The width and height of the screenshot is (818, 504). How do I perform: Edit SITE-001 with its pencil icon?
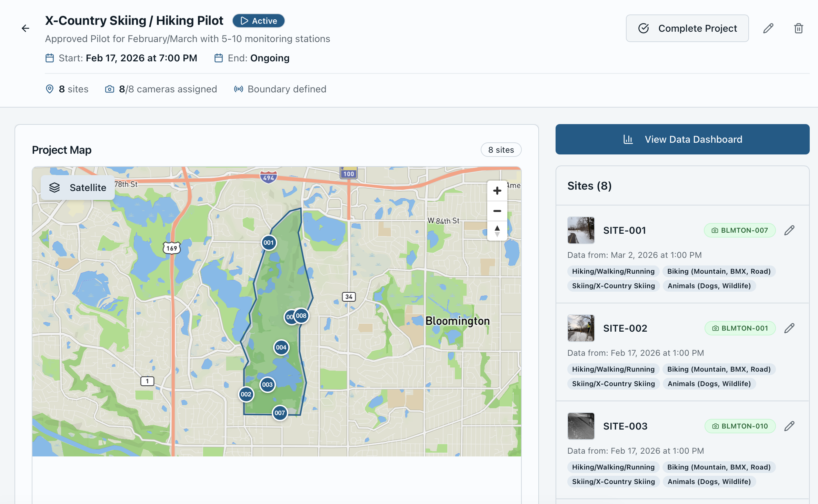point(790,230)
